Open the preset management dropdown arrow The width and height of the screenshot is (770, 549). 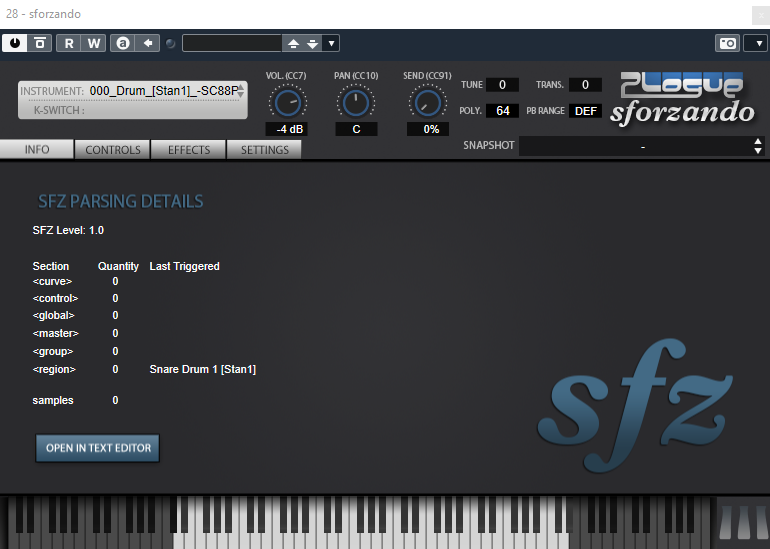[x=331, y=44]
